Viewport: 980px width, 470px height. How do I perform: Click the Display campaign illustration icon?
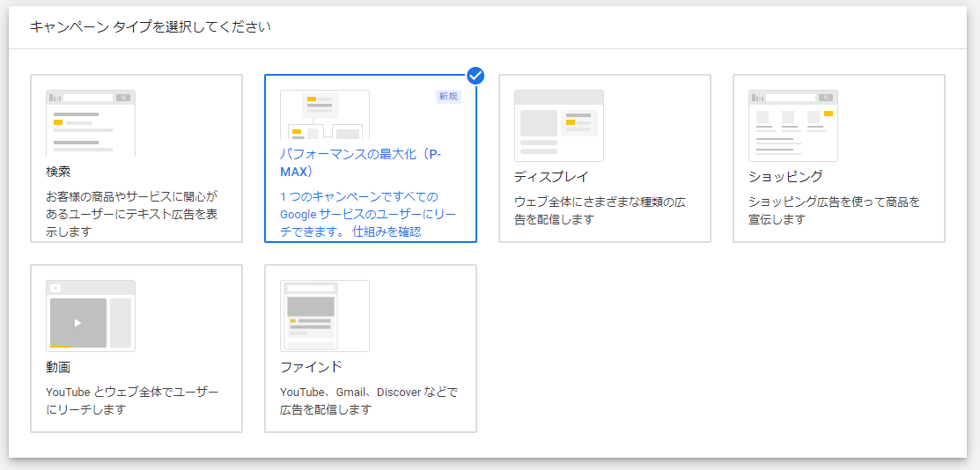(559, 125)
